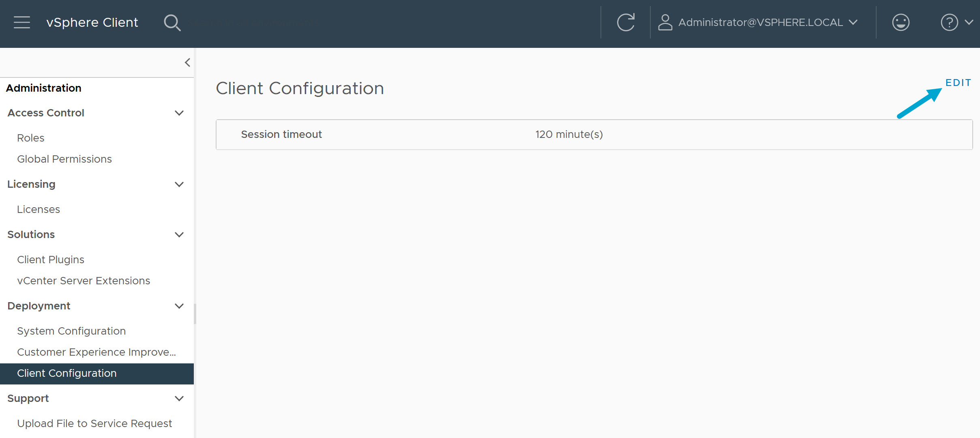The height and width of the screenshot is (438, 980).
Task: Click the vSphere Client logo text
Action: [92, 22]
